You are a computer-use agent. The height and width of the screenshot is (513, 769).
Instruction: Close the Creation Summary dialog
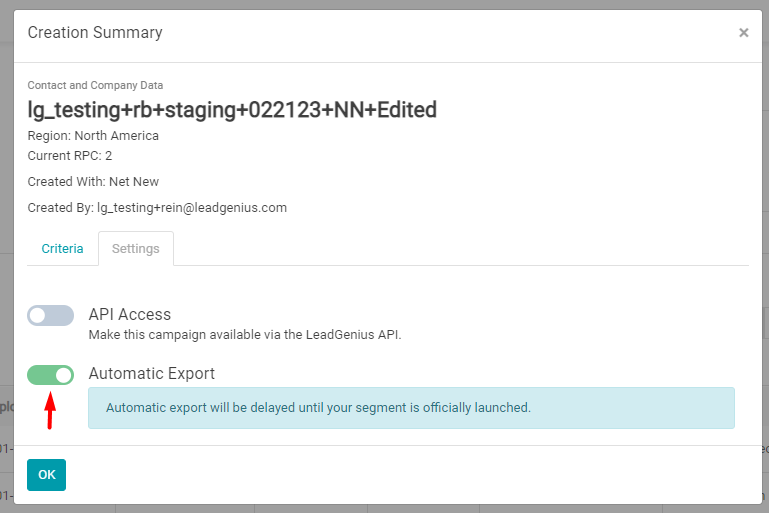click(x=743, y=32)
